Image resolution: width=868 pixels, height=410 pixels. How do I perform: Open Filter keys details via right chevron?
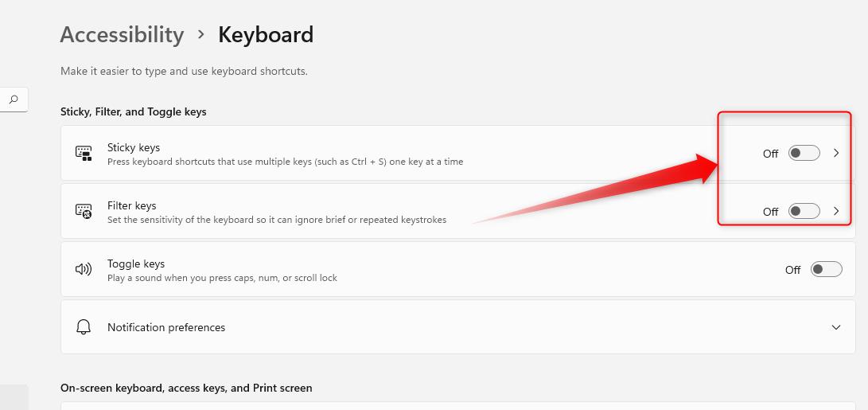pyautogui.click(x=836, y=211)
